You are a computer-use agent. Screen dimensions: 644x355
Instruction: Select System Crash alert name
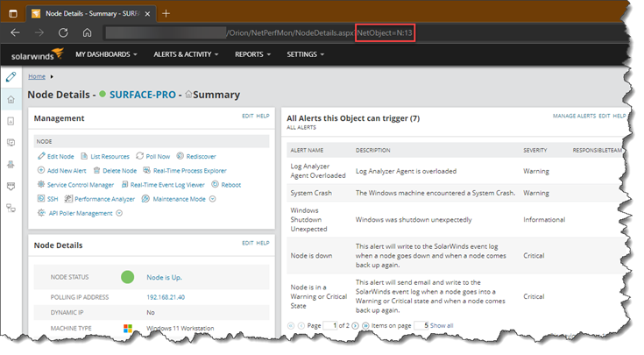click(x=311, y=193)
